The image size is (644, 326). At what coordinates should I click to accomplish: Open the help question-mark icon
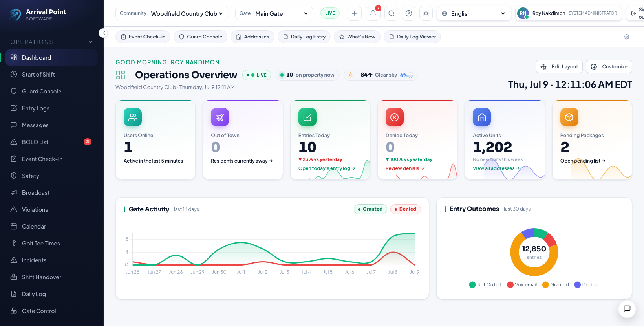[409, 13]
